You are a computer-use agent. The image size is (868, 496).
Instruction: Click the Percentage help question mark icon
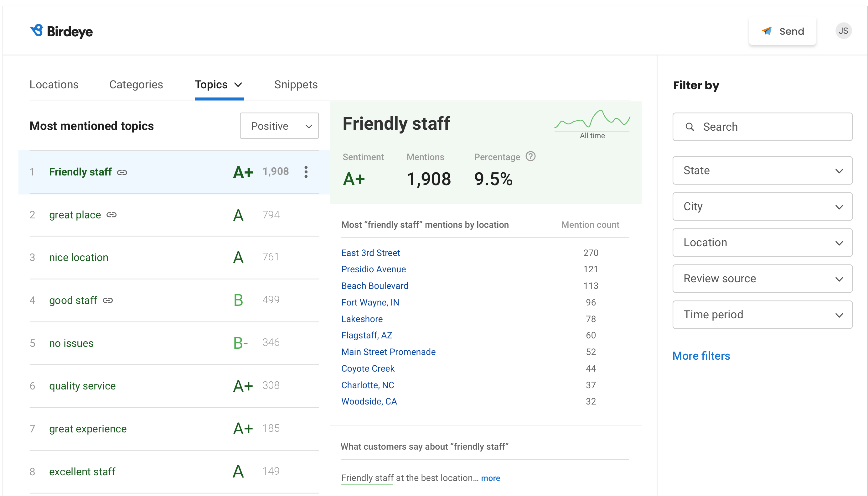pyautogui.click(x=530, y=156)
